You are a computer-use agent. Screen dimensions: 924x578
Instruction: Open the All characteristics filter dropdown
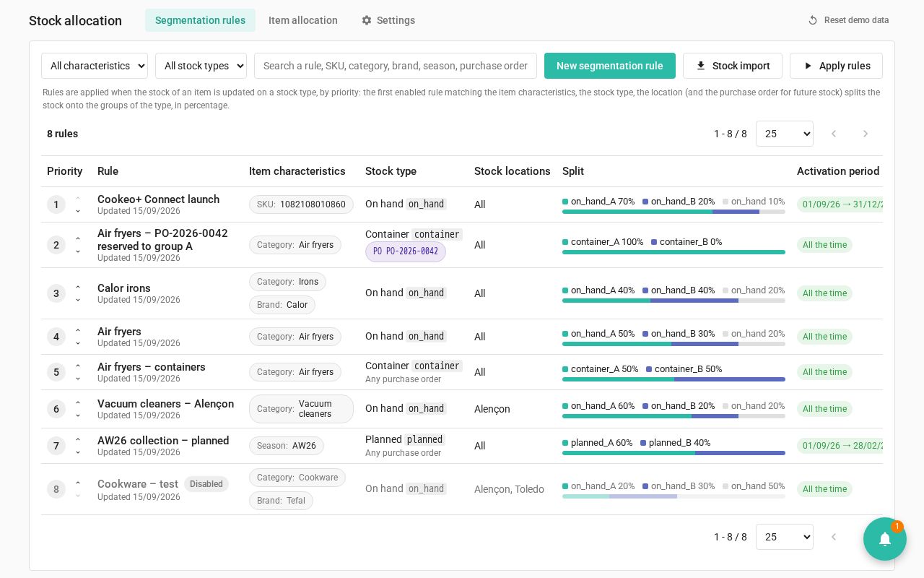(95, 66)
